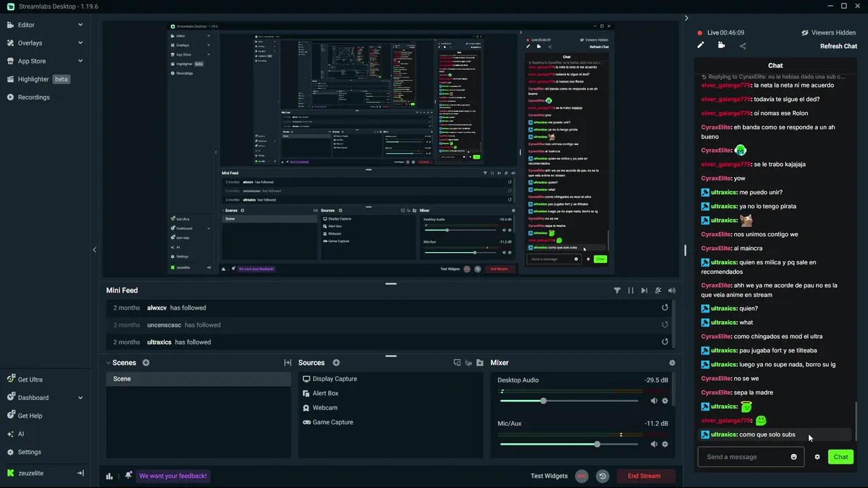Click the We want your feedback button
This screenshot has width=868, height=488.
pyautogui.click(x=173, y=476)
